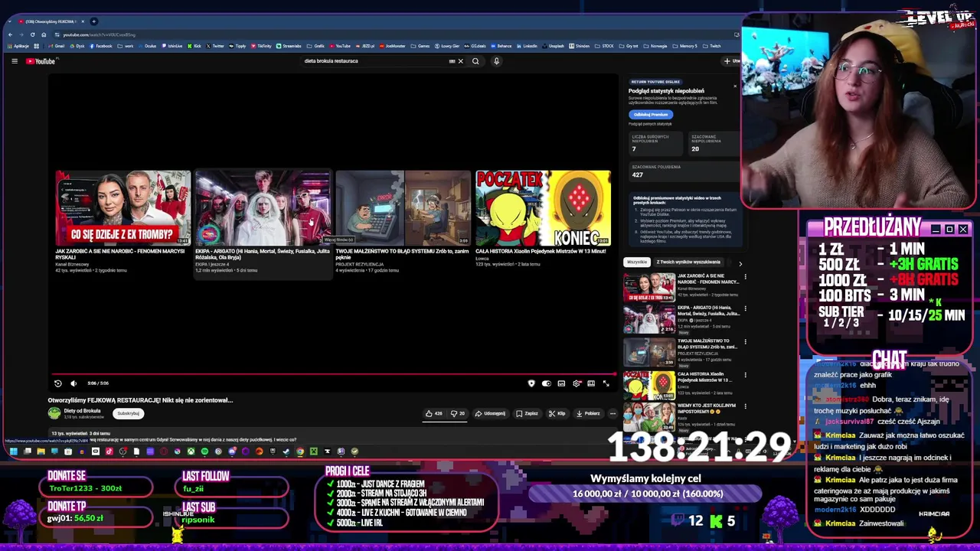Open Chrome from the taskbar
This screenshot has width=980, height=551.
click(300, 452)
